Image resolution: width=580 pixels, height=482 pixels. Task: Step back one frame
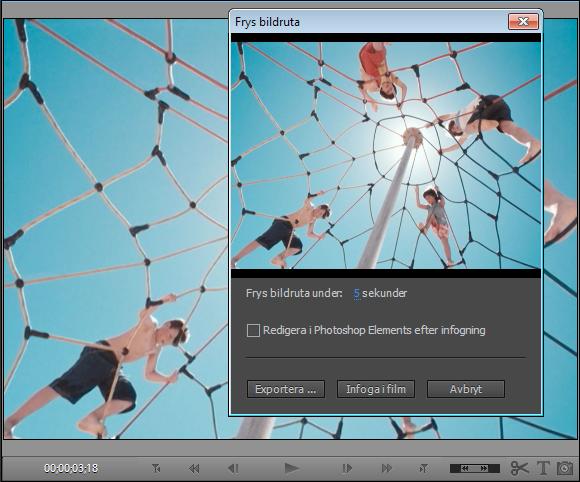[x=233, y=468]
